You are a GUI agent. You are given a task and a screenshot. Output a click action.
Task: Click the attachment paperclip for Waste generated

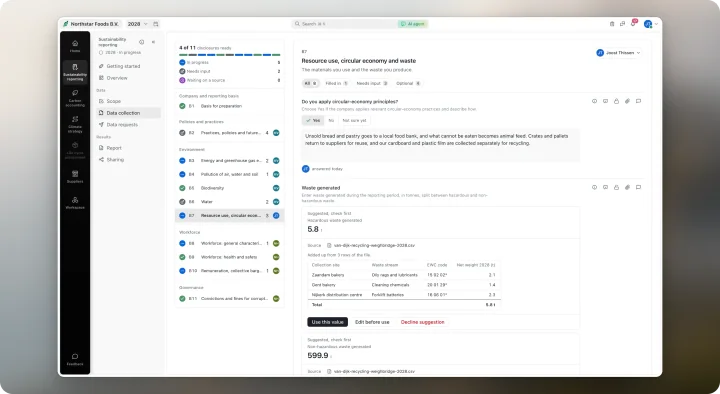tap(627, 187)
